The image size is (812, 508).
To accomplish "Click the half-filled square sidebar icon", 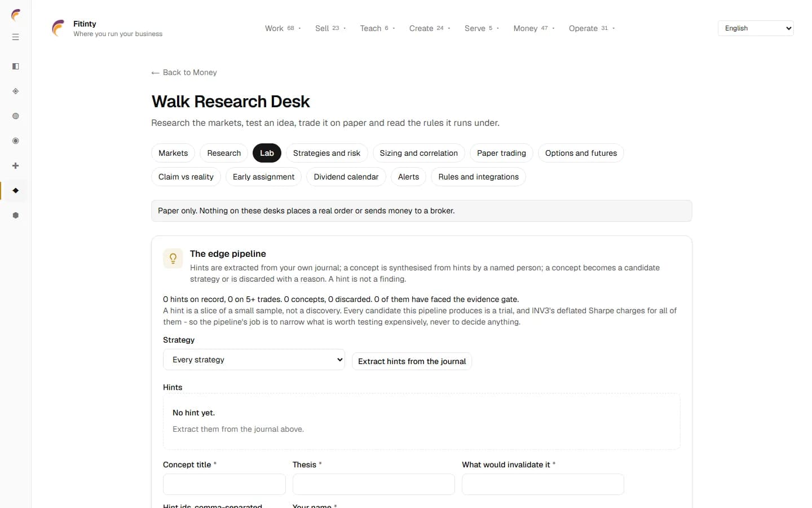I will (16, 67).
